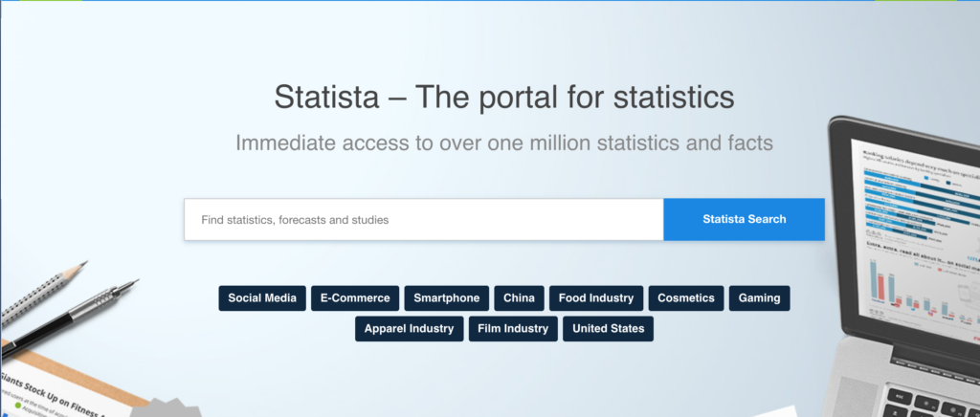980x417 pixels.
Task: Open the Cosmetics topic tag
Action: tap(685, 298)
